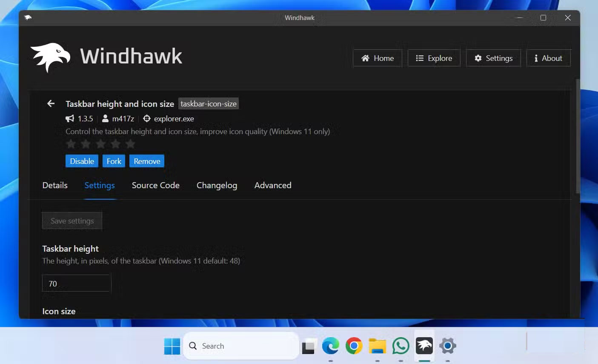This screenshot has width=598, height=364.
Task: Open the Source Code tab
Action: 155,185
